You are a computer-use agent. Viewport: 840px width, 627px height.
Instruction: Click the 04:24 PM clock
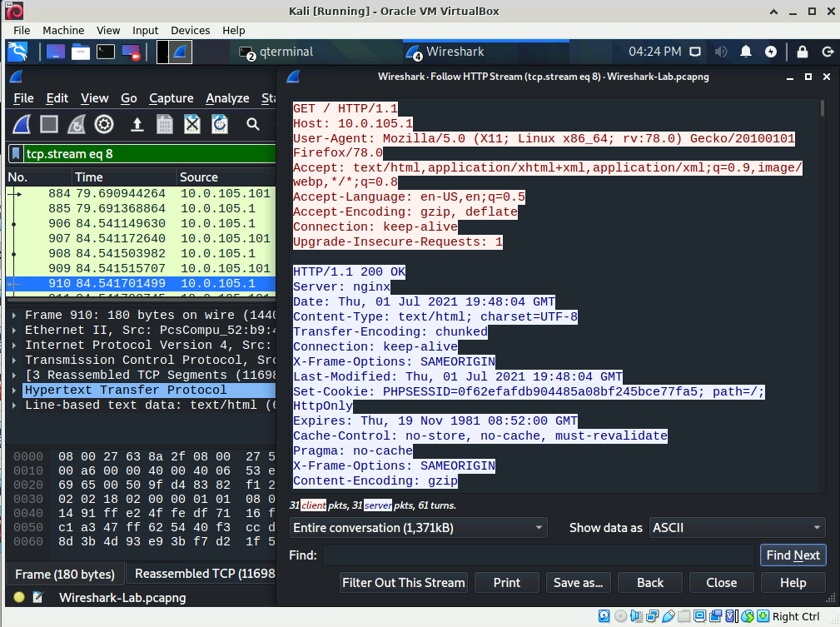point(654,52)
